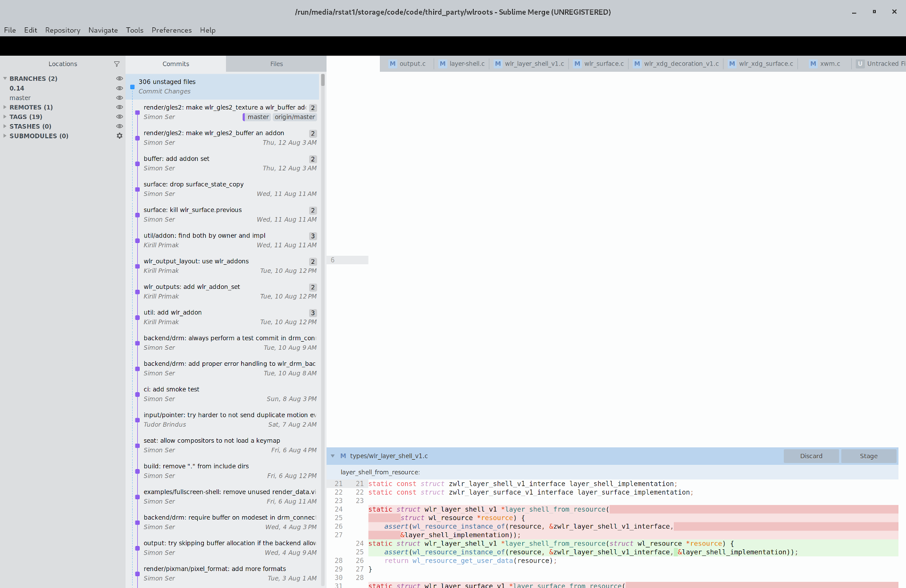Open the branch filter icon beside Locations

pos(117,64)
